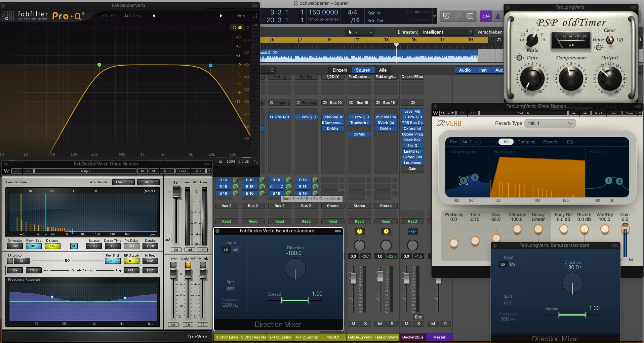
Task: Go to previous Pro-Q 3 preset arrow
Action: [x=154, y=16]
